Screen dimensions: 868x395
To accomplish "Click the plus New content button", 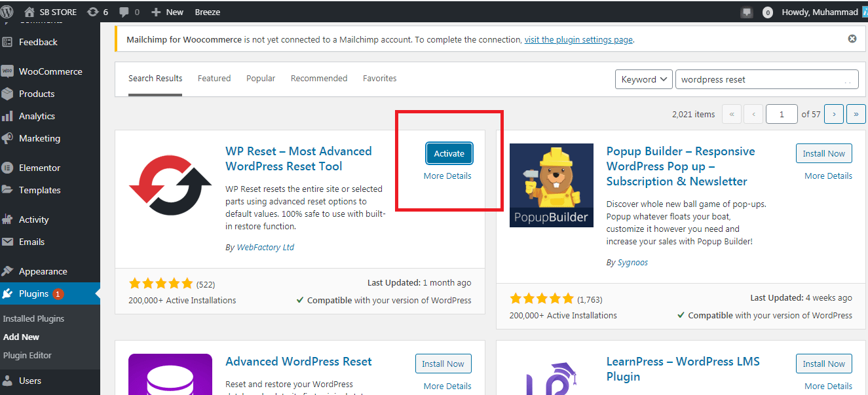I will (167, 12).
